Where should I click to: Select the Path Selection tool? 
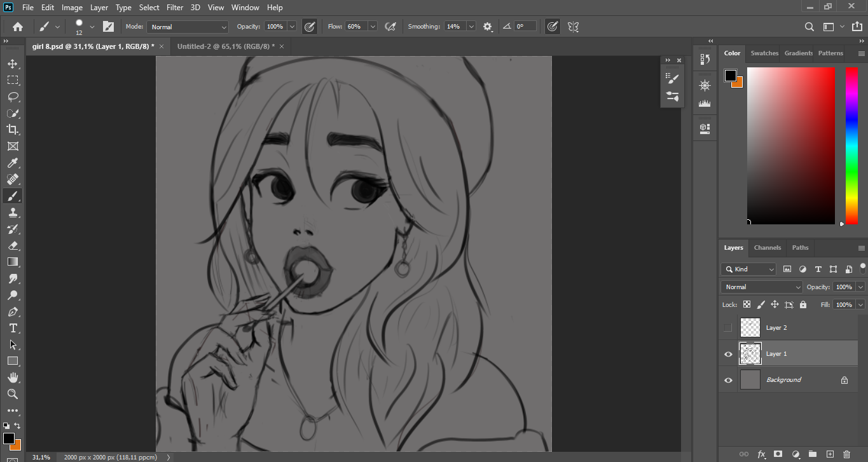pos(12,344)
